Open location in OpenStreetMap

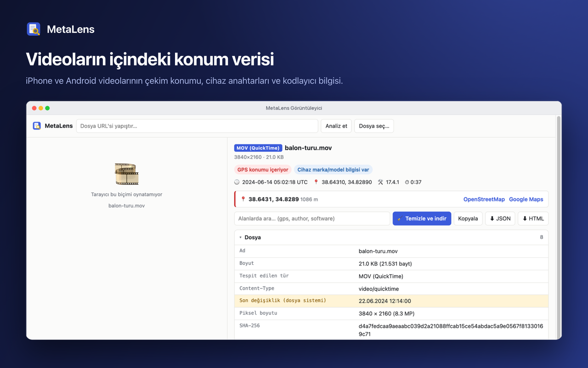click(484, 199)
